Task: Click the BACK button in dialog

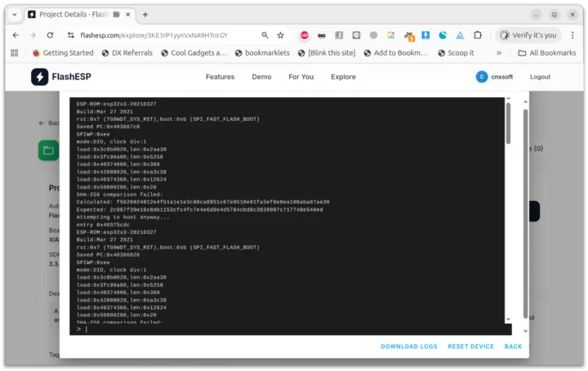Action: (513, 346)
